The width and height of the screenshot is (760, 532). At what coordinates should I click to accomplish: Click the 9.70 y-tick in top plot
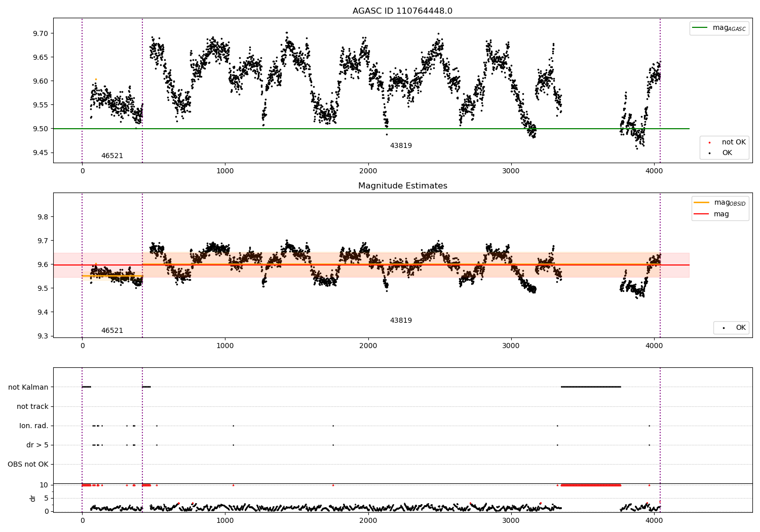(40, 33)
